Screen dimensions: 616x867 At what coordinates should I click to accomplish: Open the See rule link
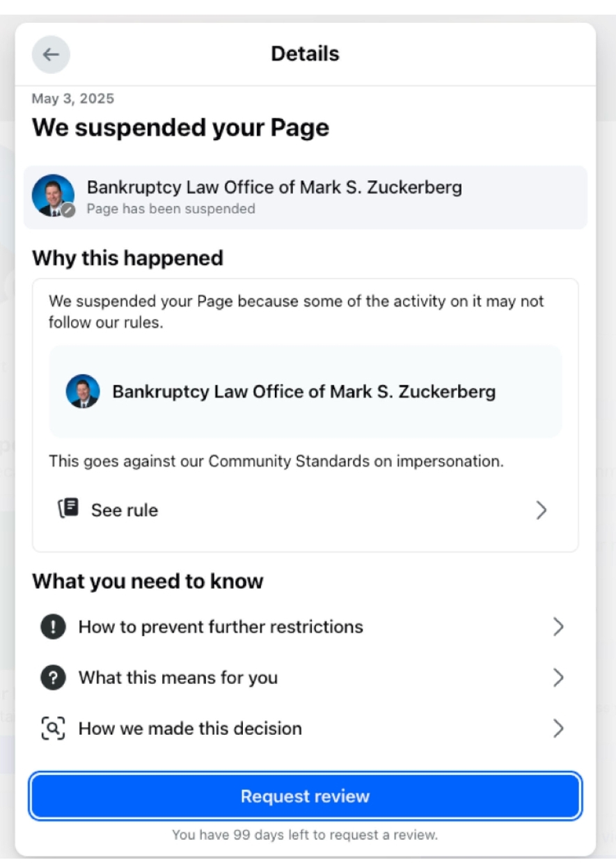(x=125, y=510)
